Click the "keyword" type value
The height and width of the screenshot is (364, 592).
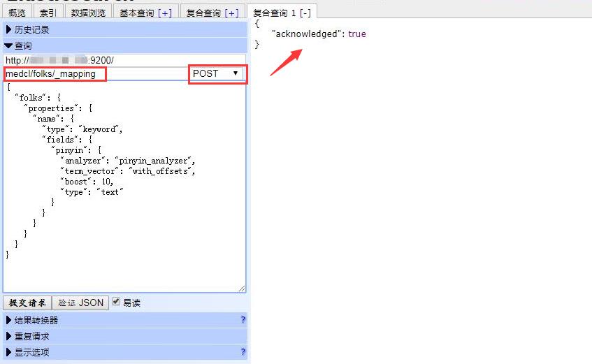99,129
